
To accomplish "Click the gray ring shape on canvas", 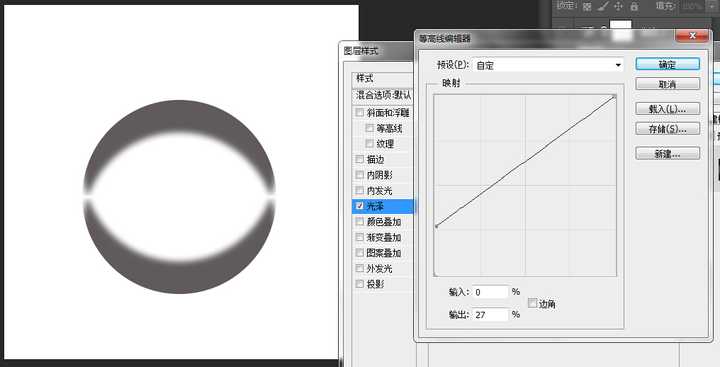I will coord(180,115).
